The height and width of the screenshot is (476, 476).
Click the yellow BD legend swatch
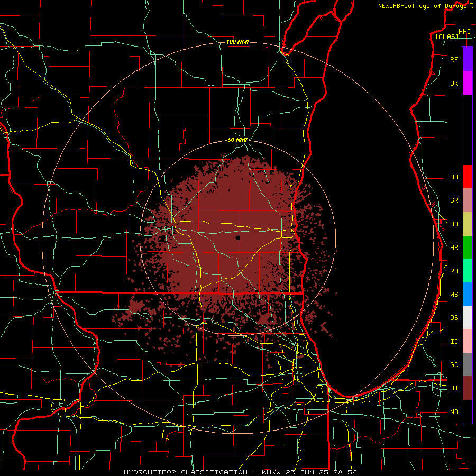click(x=467, y=224)
